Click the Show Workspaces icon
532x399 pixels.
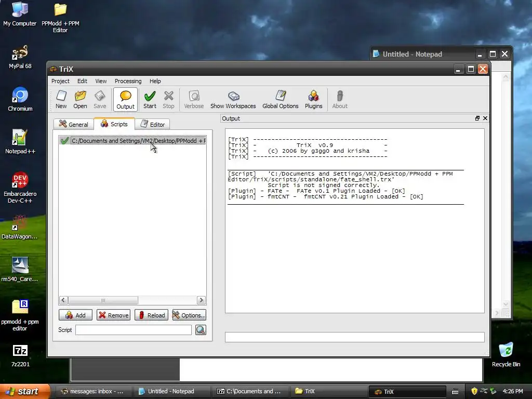233,99
